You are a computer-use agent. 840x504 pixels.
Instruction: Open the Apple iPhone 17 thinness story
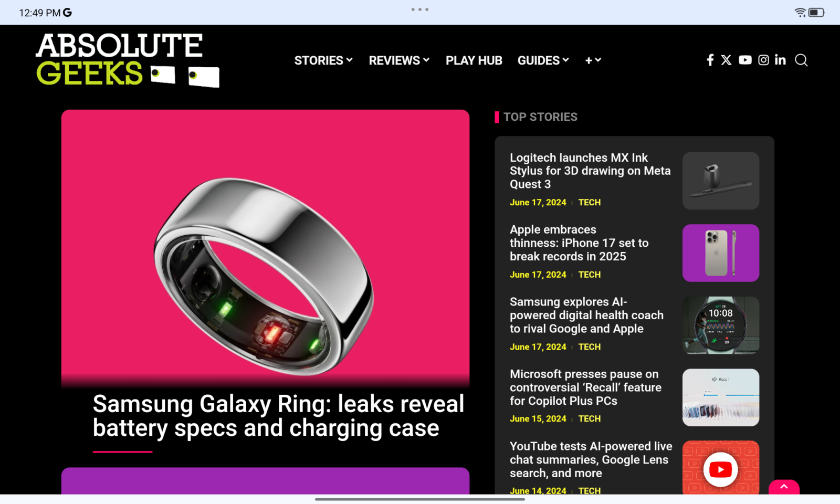click(579, 243)
